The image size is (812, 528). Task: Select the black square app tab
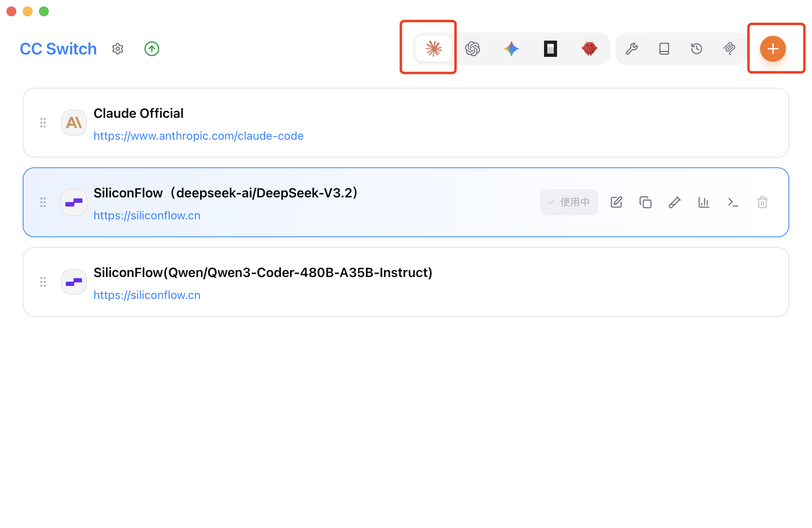click(x=551, y=49)
